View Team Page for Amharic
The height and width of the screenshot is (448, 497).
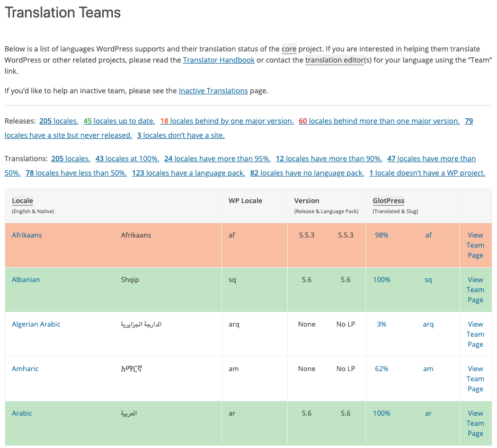click(475, 379)
